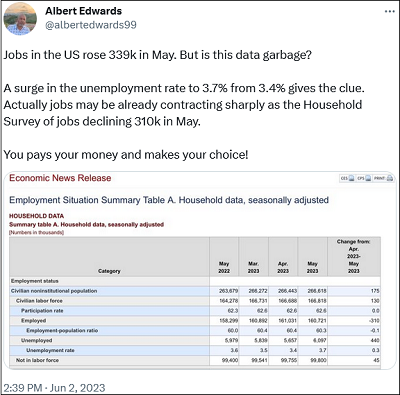Click the Economic News Release heading

(60, 178)
